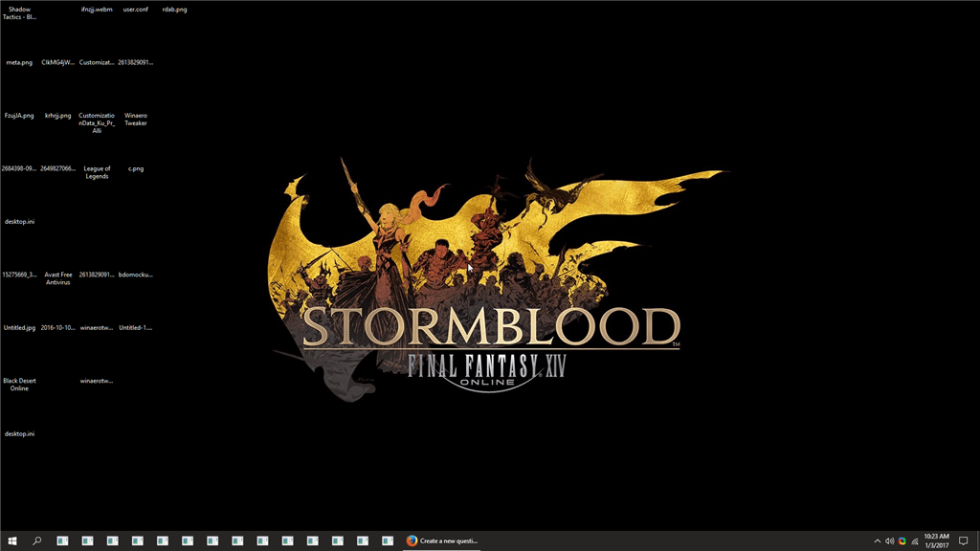
Task: Select the FzujJA.png desktop file
Action: 19,116
